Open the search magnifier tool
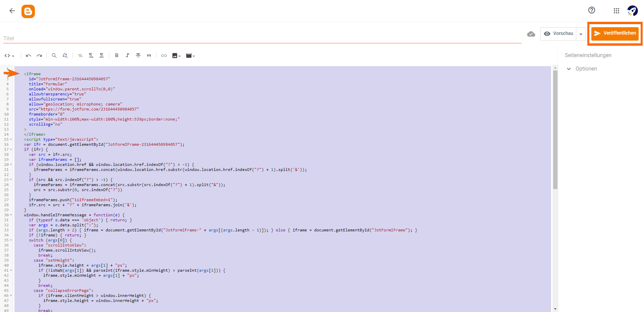 click(x=54, y=56)
